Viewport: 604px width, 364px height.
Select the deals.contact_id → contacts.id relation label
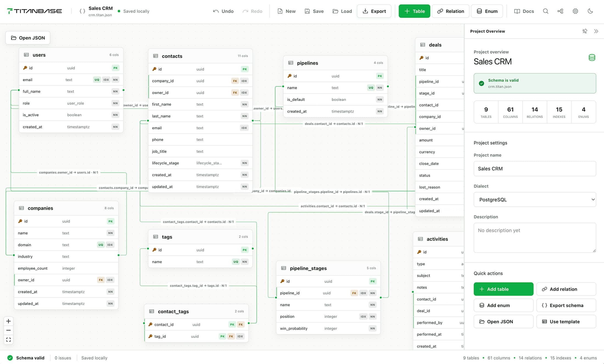coord(334,124)
